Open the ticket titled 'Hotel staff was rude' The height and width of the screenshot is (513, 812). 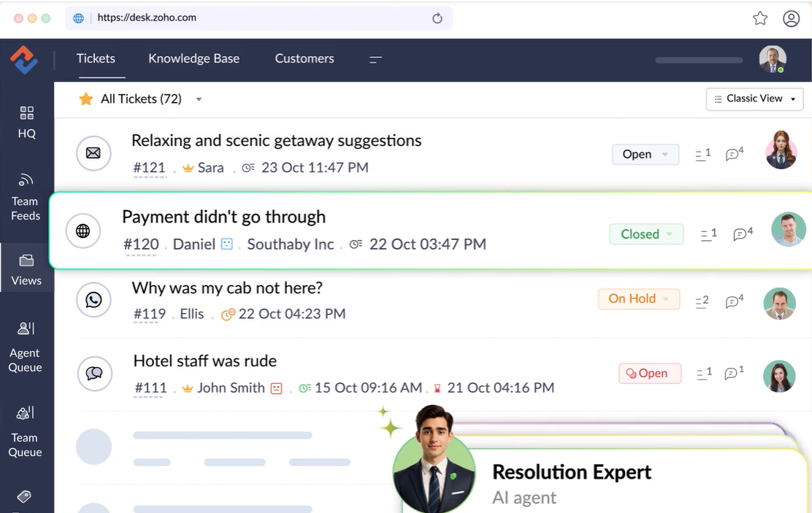point(205,360)
